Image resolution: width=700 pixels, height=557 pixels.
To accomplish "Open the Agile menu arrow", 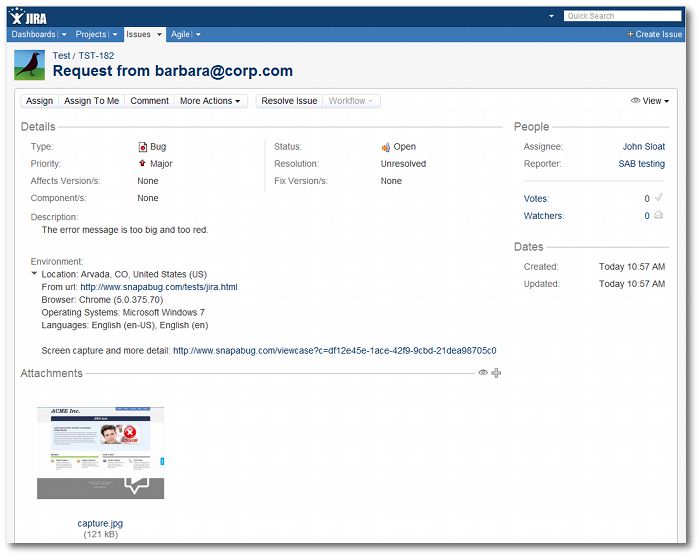I will [x=198, y=34].
